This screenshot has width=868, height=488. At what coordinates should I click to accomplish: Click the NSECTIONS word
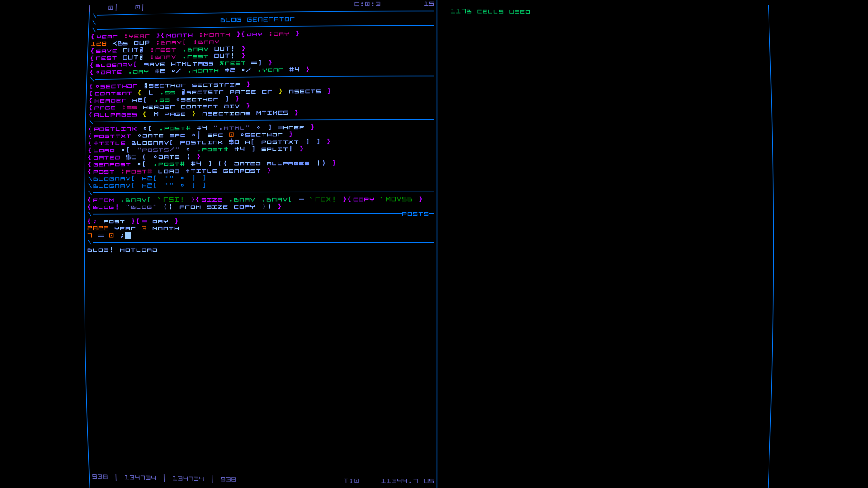(226, 113)
